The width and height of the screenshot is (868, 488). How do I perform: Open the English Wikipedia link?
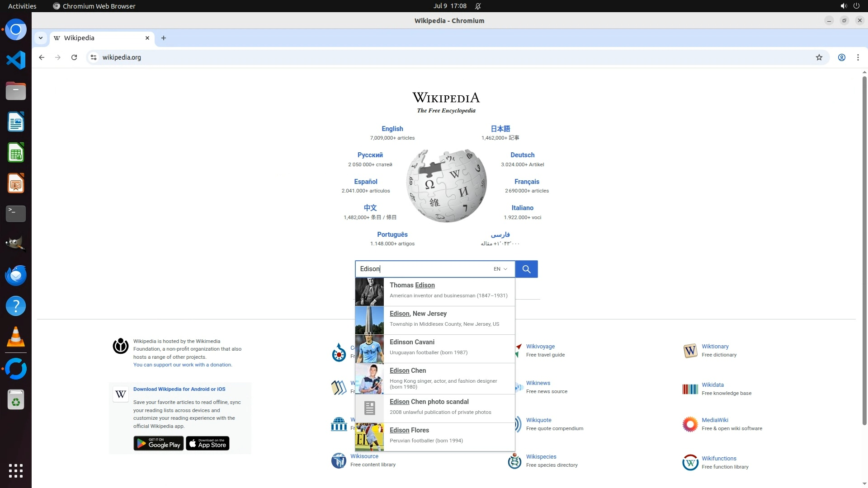392,129
